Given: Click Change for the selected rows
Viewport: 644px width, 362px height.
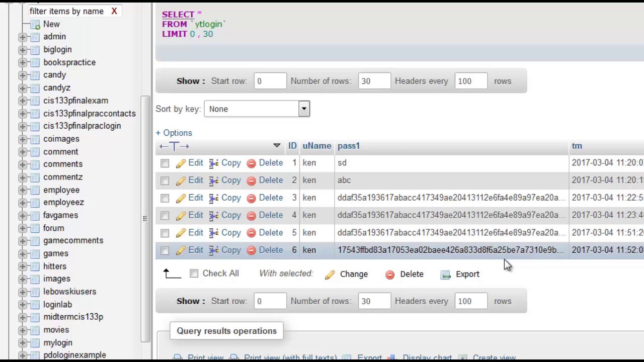Looking at the screenshot, I should pos(354,274).
